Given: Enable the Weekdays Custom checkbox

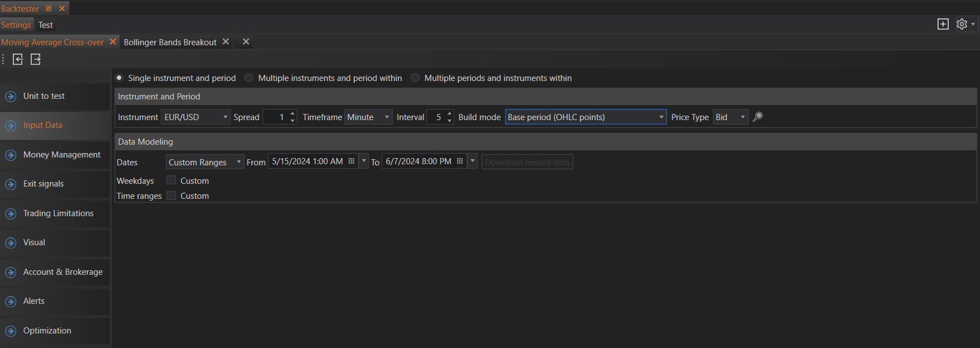Looking at the screenshot, I should tap(172, 180).
